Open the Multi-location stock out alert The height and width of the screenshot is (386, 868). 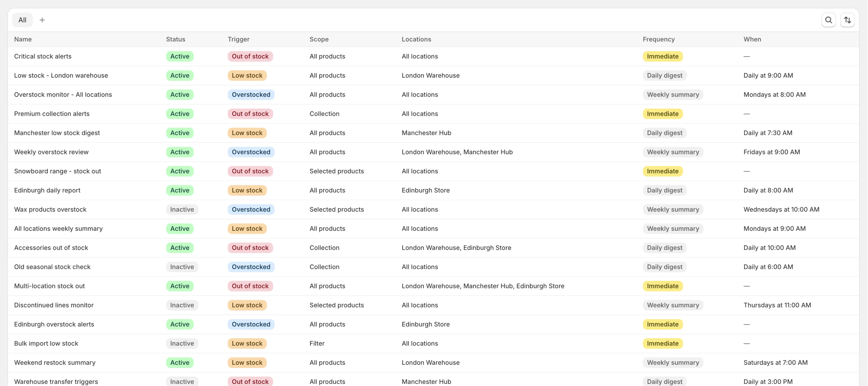pyautogui.click(x=49, y=286)
